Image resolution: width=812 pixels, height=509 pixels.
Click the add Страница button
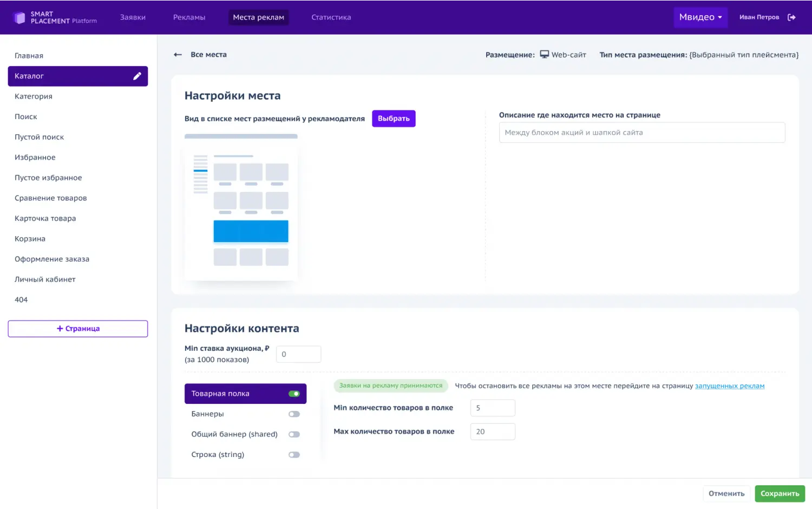78,329
